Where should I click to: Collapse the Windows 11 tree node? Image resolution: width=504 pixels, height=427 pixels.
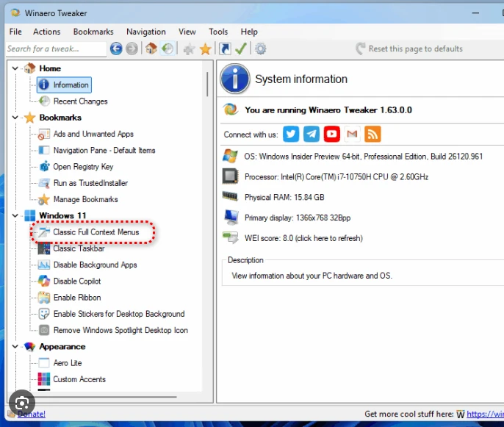[x=15, y=215]
